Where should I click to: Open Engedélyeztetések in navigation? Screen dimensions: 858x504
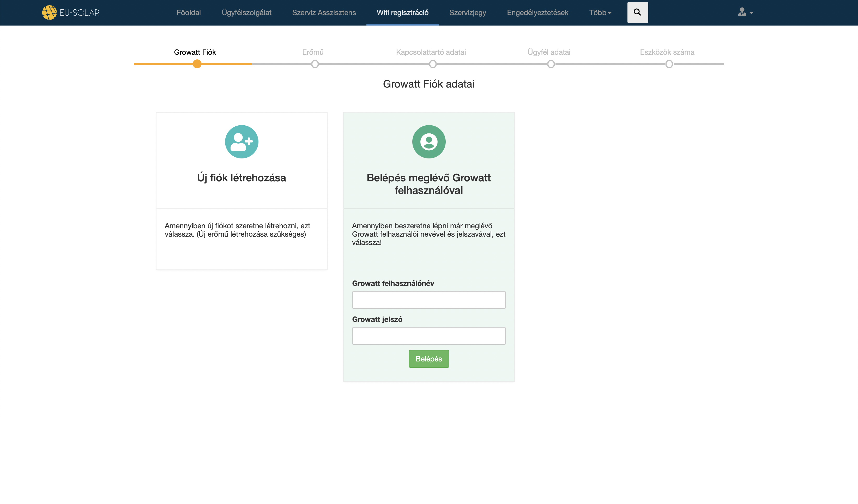[537, 13]
